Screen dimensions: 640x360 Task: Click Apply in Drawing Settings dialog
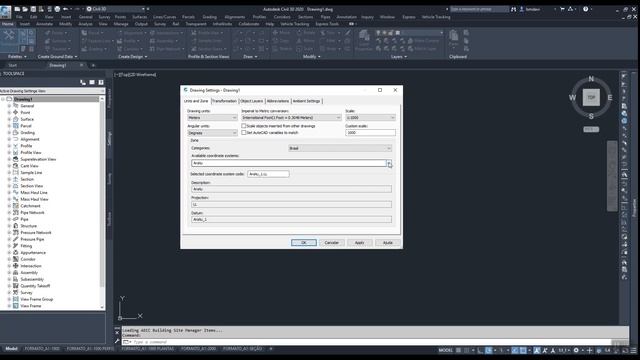point(359,242)
